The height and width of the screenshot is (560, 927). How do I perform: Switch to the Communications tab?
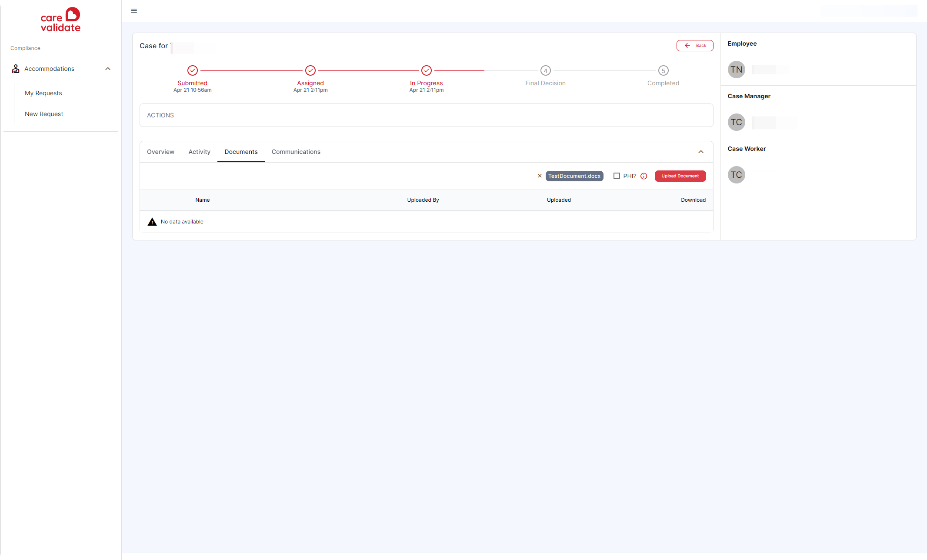coord(296,152)
